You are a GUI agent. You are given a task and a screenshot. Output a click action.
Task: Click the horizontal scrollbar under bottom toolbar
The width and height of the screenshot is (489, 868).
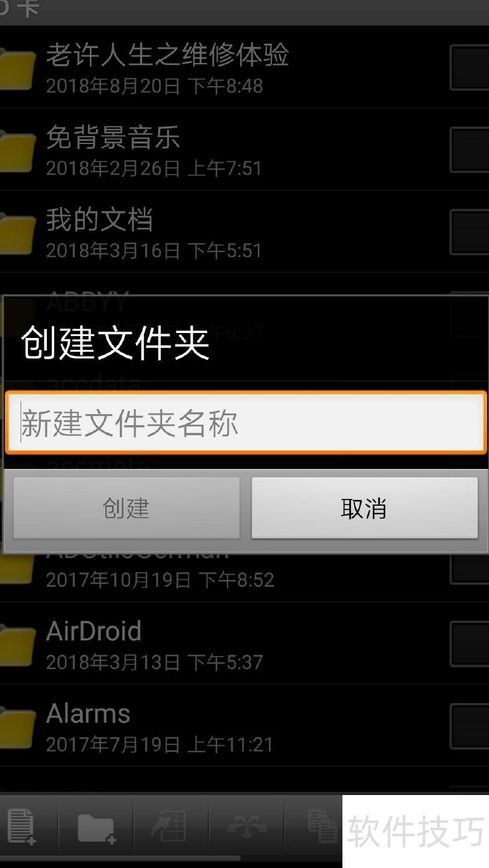(120, 859)
